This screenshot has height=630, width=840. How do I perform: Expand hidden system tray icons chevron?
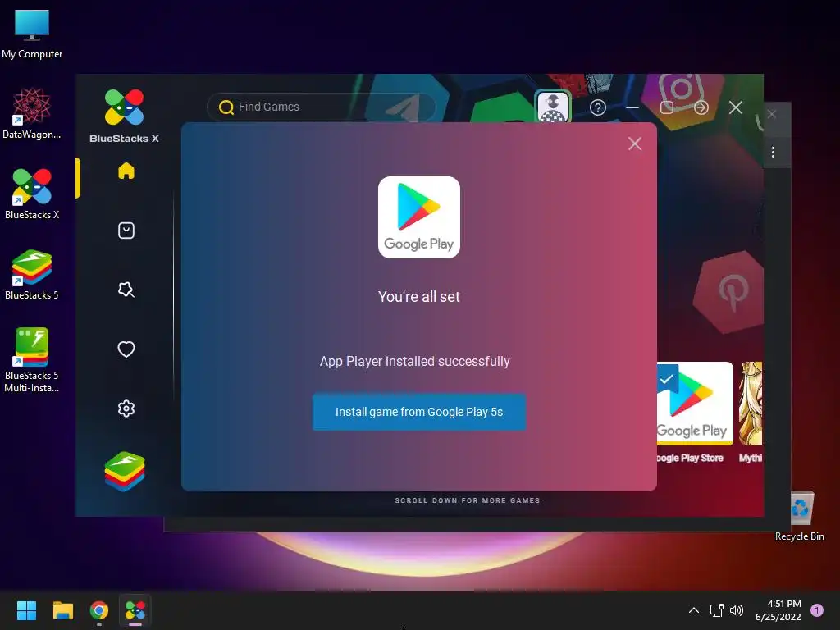(x=693, y=610)
